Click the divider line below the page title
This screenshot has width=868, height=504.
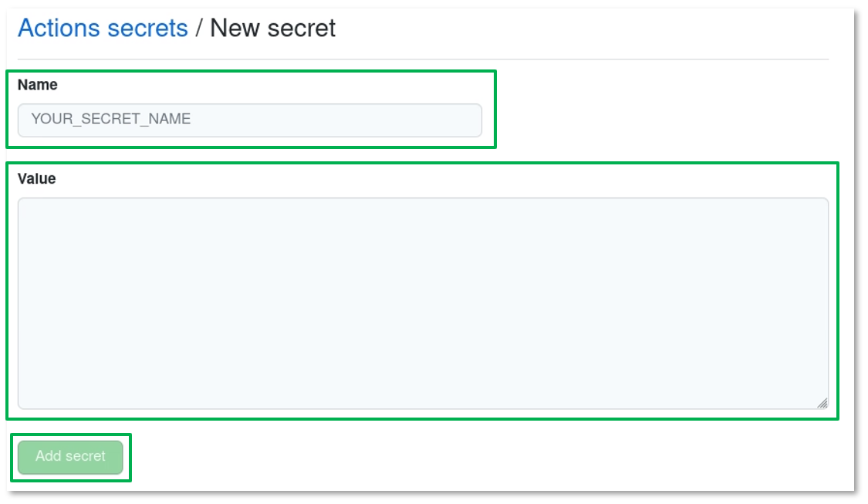[423, 59]
